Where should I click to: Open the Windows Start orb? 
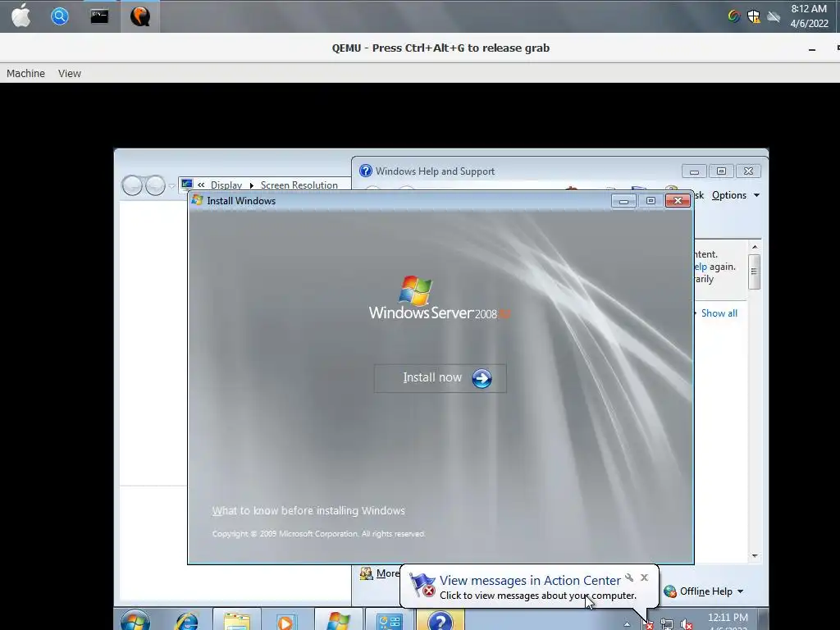135,620
